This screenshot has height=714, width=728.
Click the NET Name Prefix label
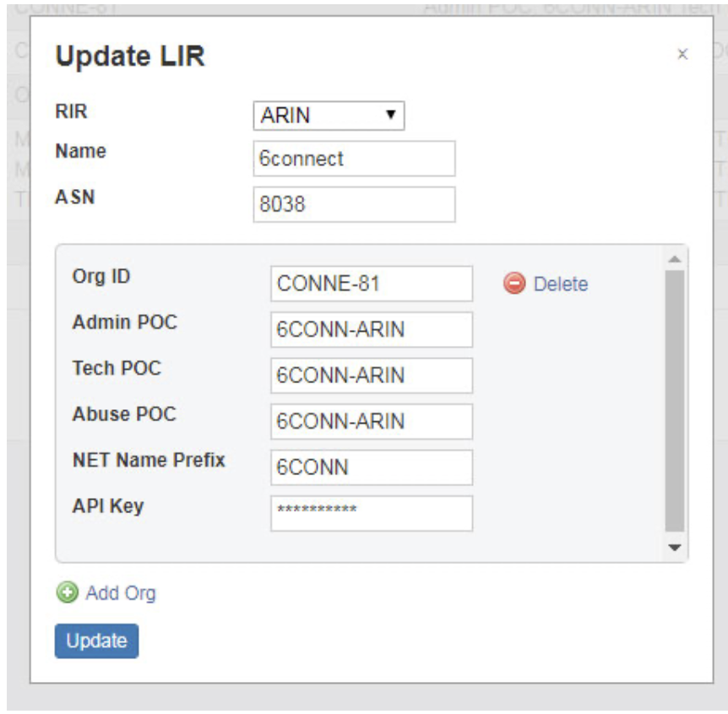[149, 461]
